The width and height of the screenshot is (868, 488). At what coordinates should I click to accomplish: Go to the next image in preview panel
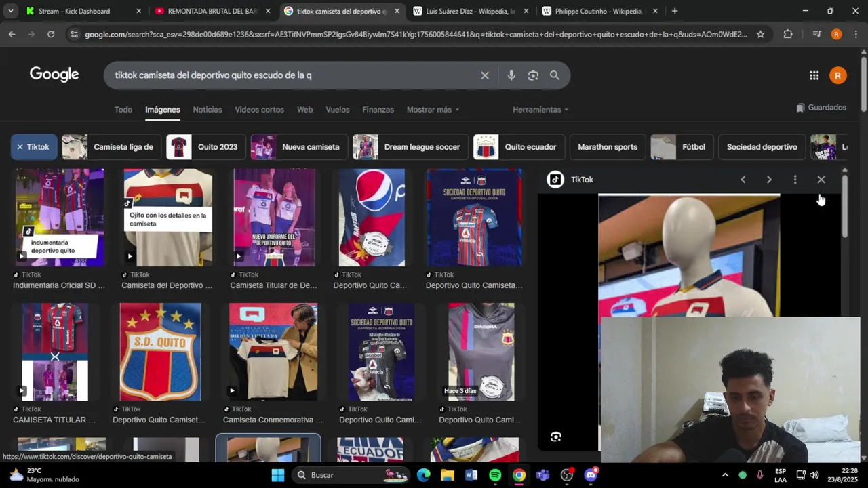(x=769, y=180)
